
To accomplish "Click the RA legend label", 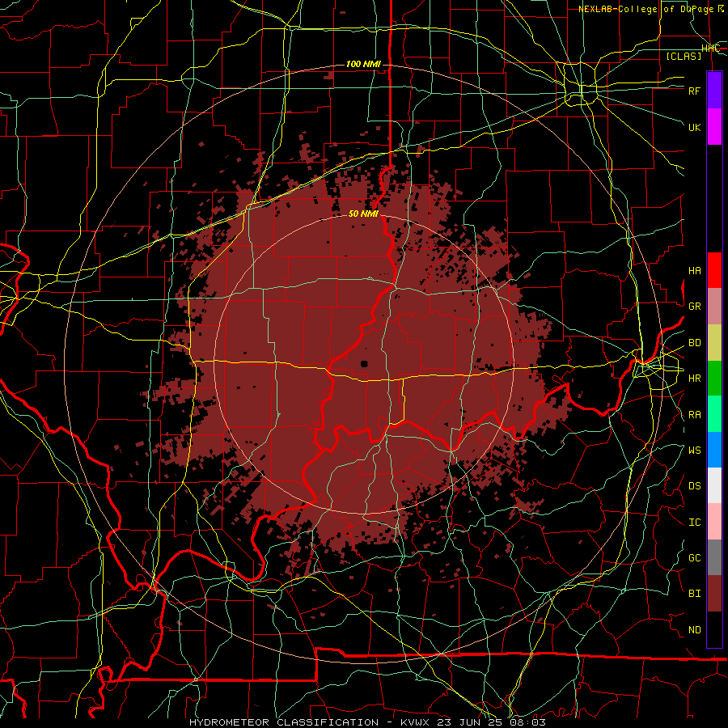I will click(694, 415).
